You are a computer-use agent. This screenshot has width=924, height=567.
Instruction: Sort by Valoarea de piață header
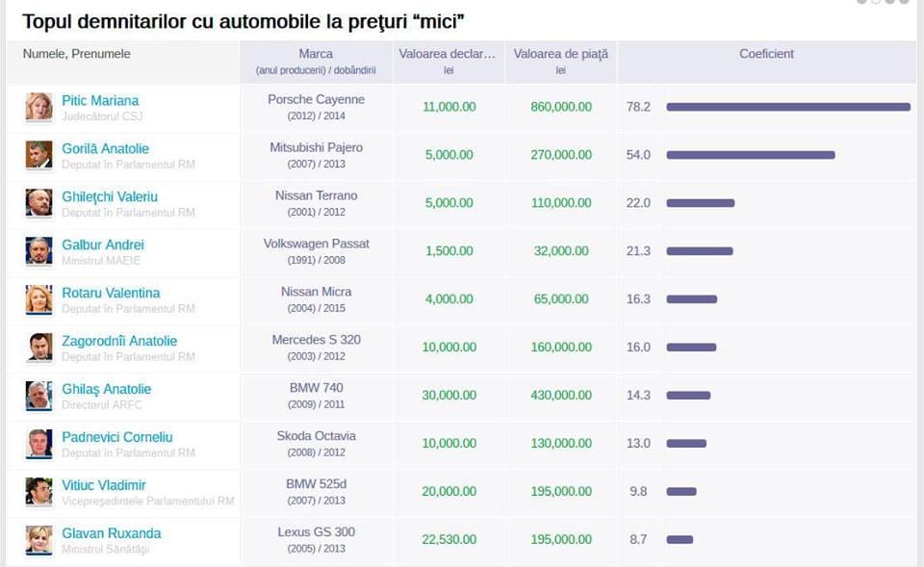pos(560,54)
